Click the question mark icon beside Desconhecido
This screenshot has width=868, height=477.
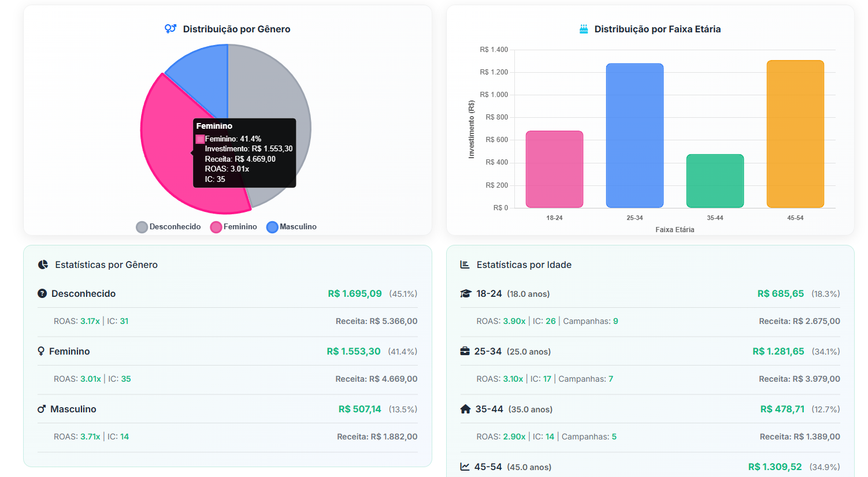click(42, 293)
